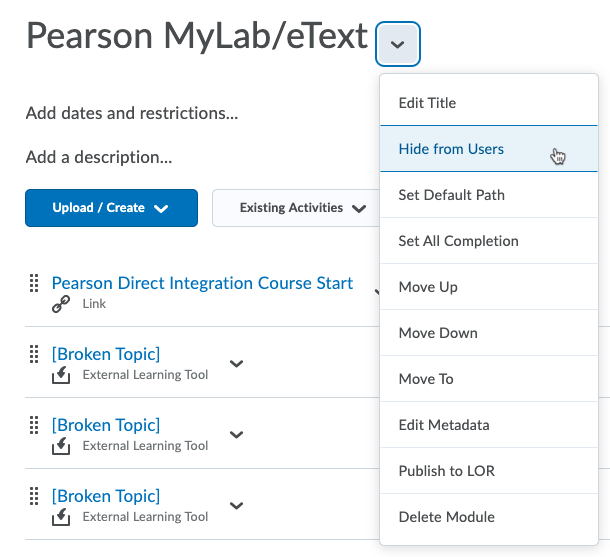Image resolution: width=610 pixels, height=557 pixels.
Task: Expand the first Broken Topic chevron menu
Action: [x=237, y=364]
